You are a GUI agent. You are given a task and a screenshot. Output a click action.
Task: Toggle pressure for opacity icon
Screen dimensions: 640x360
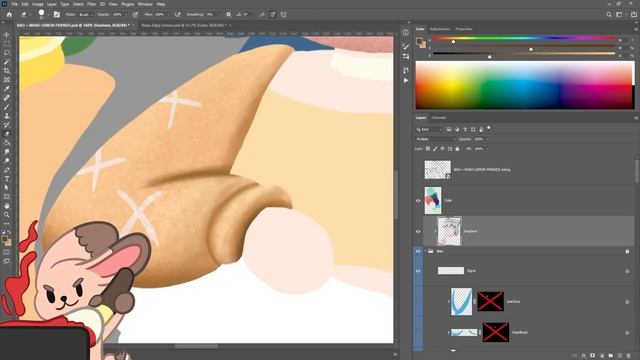(135, 14)
